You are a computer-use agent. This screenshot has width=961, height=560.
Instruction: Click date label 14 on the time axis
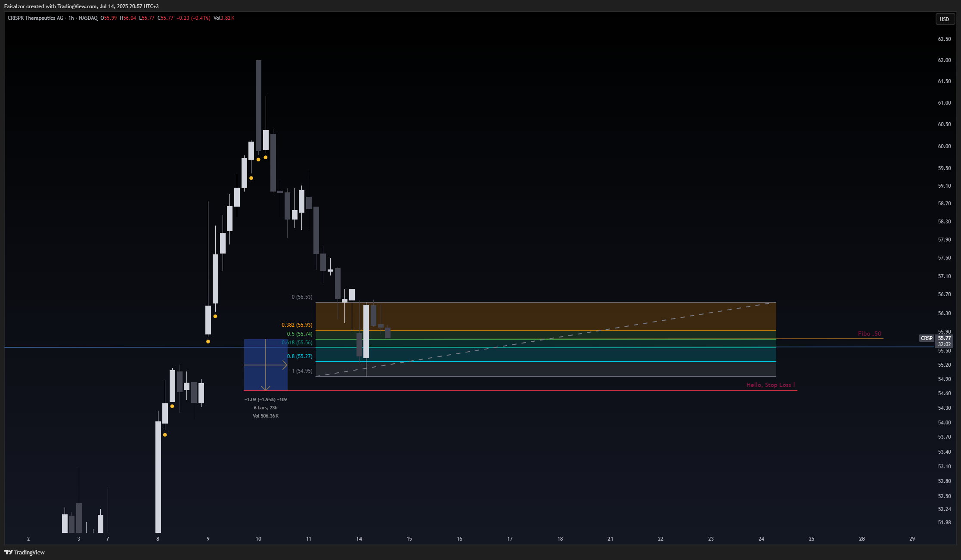coord(359,539)
